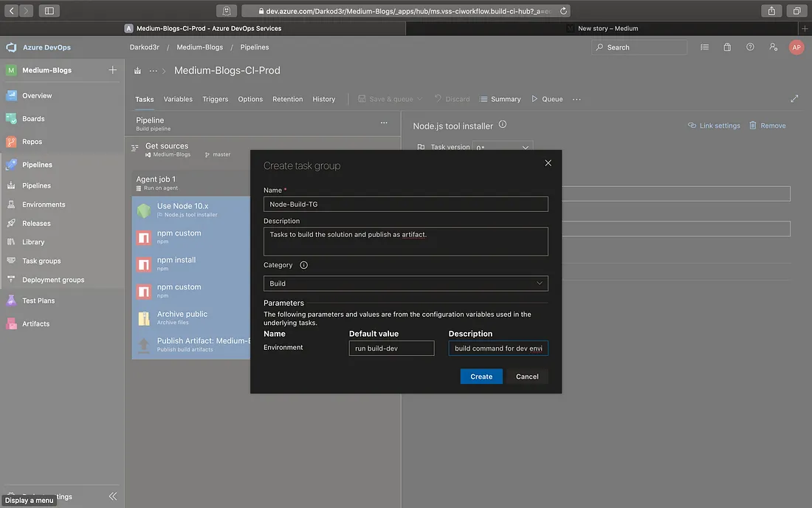Open the work items list icon in header

704,47
